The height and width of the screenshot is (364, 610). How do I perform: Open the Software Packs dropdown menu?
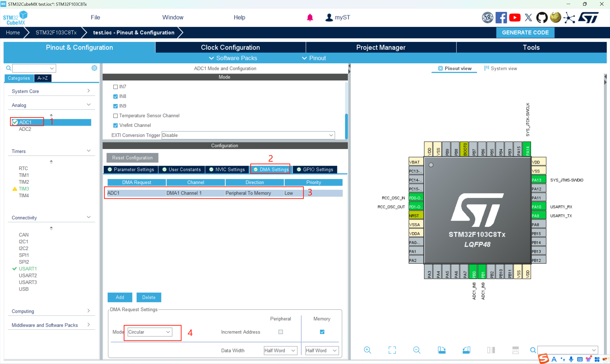(233, 58)
